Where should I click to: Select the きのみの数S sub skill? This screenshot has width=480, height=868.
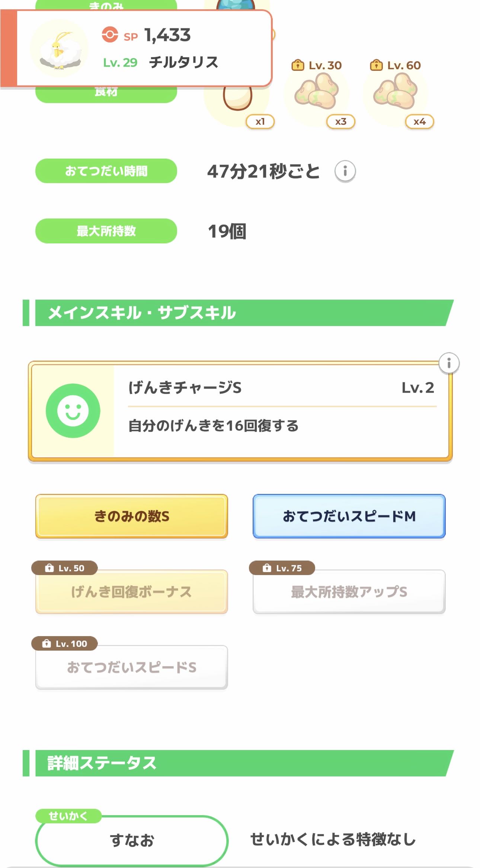pos(132,516)
